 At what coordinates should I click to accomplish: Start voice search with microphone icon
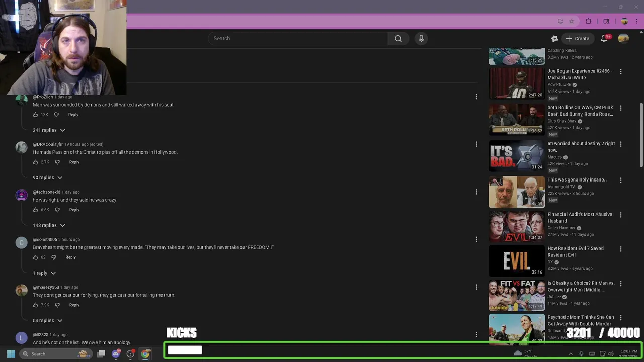(x=421, y=38)
